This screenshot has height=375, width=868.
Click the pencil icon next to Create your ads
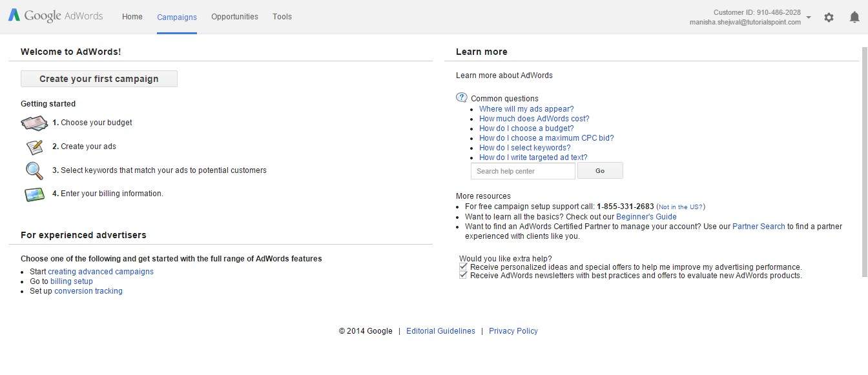[34, 147]
